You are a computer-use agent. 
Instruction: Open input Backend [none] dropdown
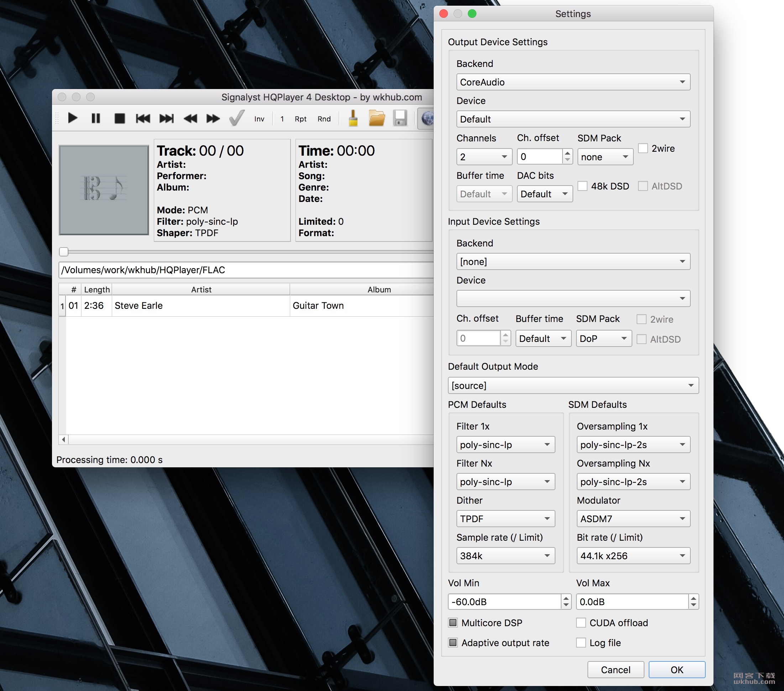(573, 261)
